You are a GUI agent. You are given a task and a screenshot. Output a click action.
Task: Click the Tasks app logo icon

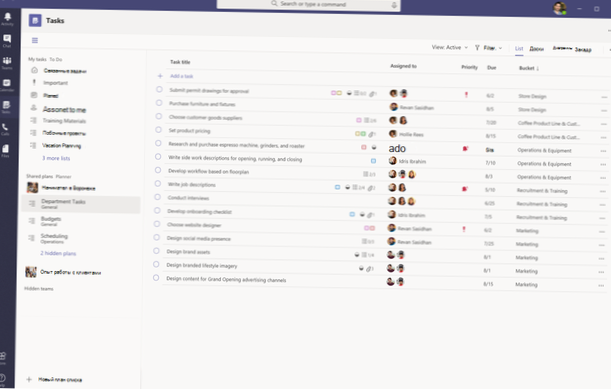(35, 20)
